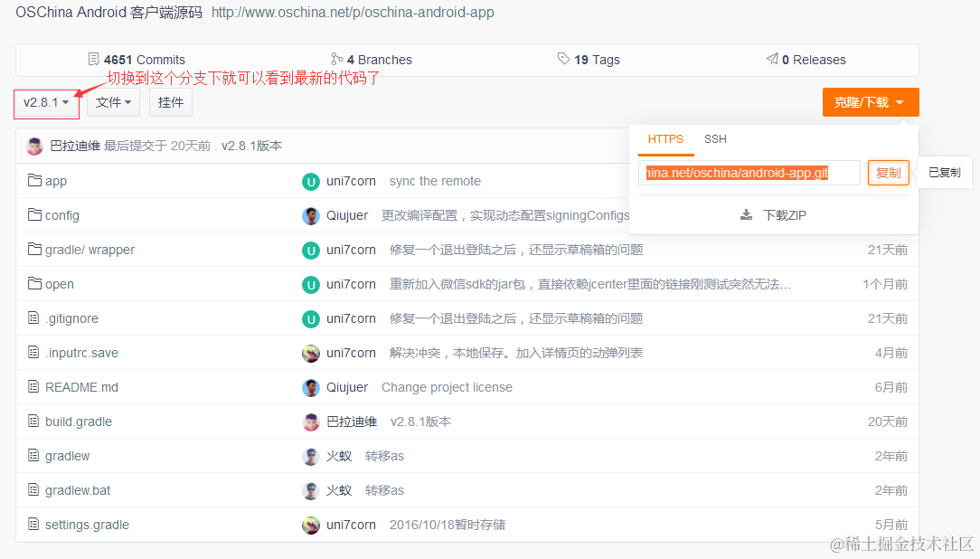Click 火蚁 avatar in gradlew row
The image size is (980, 559).
[x=311, y=457]
